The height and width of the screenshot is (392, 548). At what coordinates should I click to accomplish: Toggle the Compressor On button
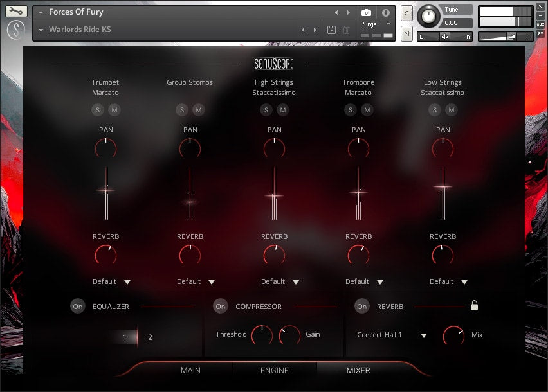(220, 307)
